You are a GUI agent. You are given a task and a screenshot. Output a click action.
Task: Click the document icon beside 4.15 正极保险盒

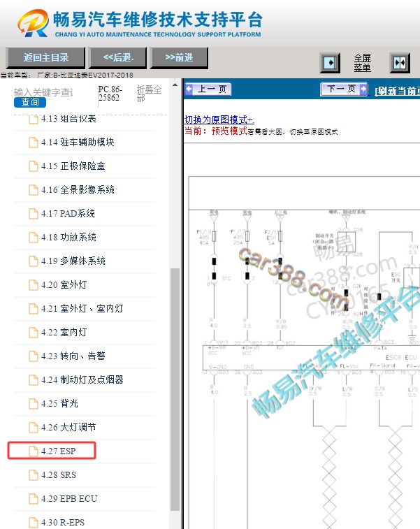[x=34, y=166]
